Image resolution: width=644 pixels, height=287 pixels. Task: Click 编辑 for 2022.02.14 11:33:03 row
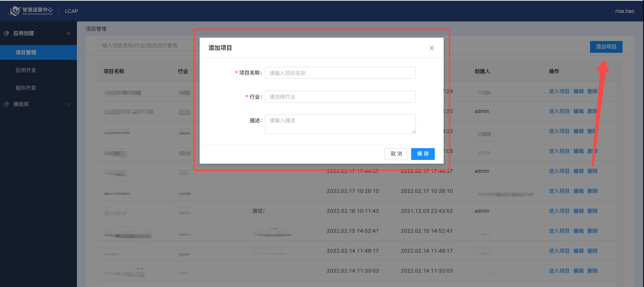coord(579,271)
